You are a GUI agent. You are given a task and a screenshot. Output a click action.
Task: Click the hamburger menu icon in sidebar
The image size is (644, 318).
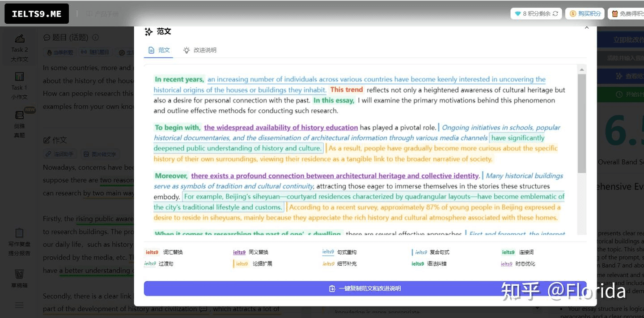click(x=20, y=305)
